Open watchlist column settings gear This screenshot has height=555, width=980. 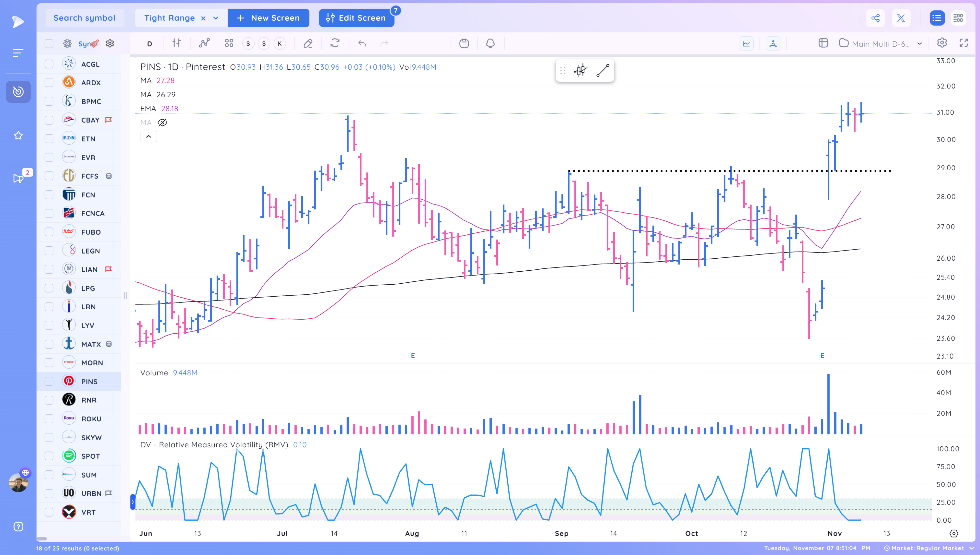pos(110,43)
